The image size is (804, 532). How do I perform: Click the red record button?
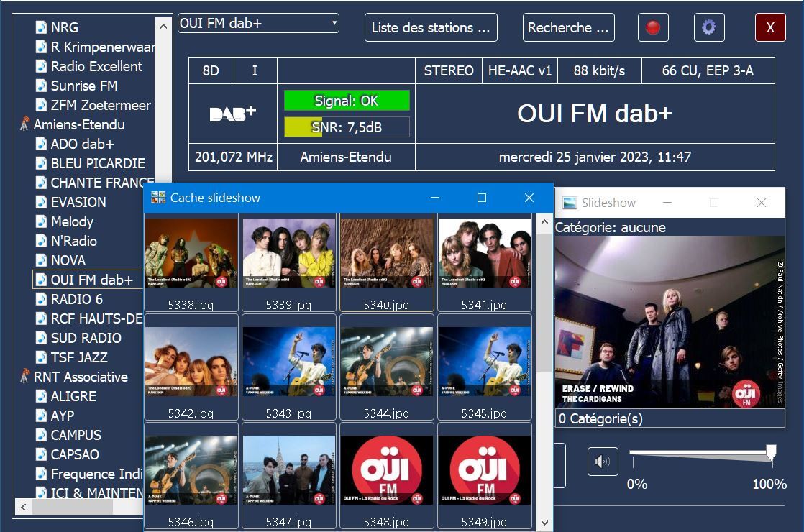[x=653, y=27]
